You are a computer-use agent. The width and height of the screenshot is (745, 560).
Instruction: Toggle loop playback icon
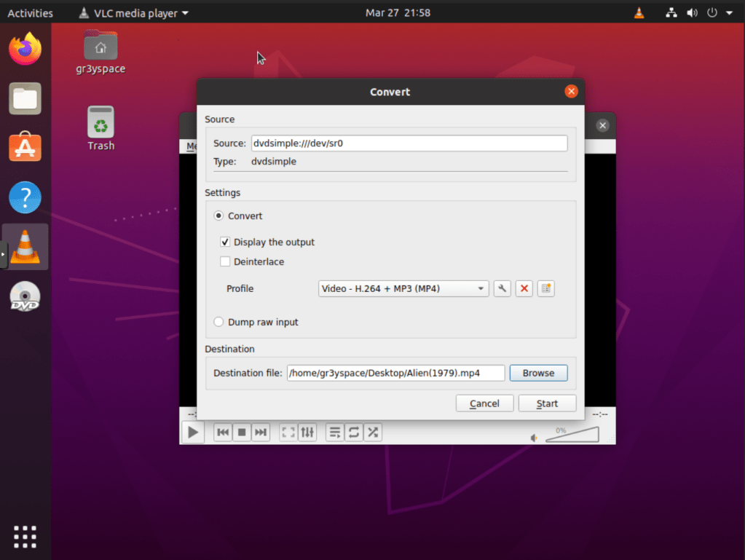coord(354,433)
